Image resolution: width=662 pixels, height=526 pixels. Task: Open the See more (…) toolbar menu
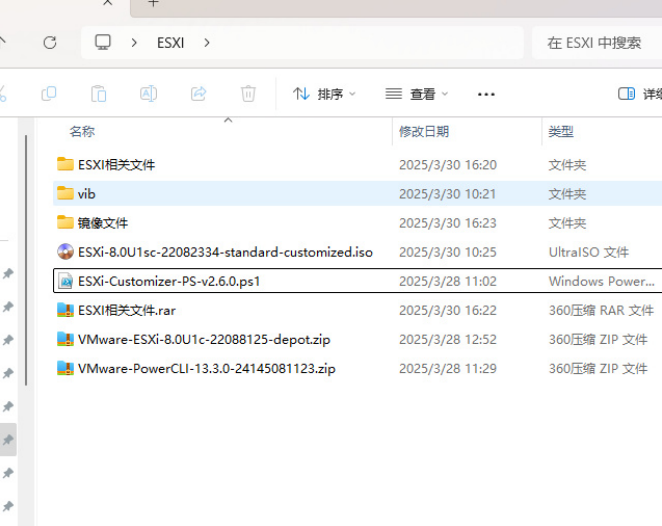(x=486, y=94)
